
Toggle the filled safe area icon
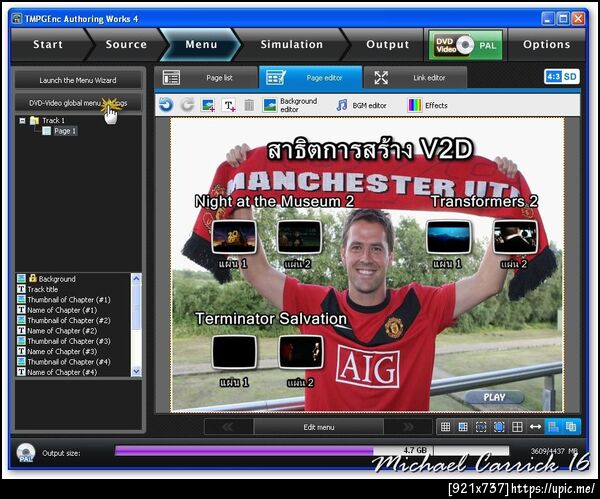[499, 427]
